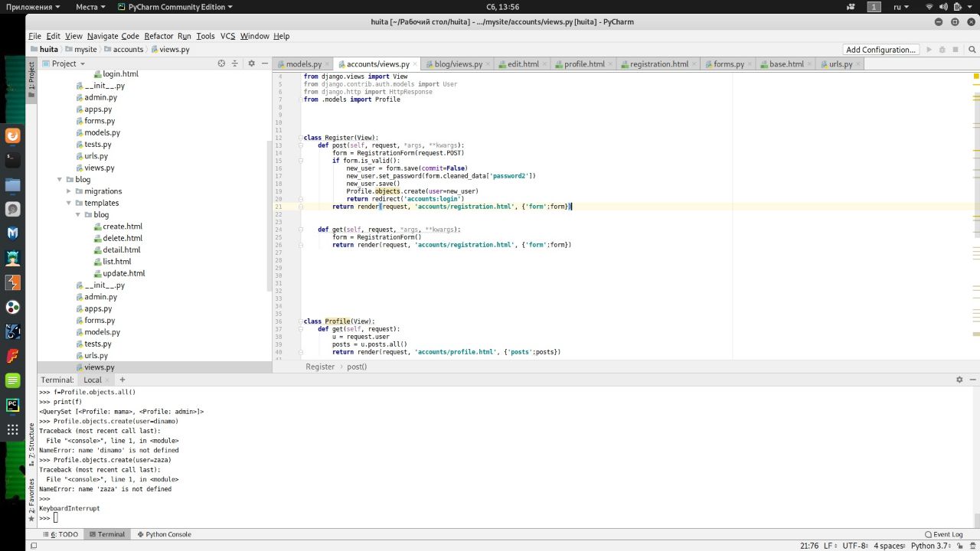Click the accounts breadcrumb in navigation bar
The image size is (980, 551).
[x=122, y=49]
